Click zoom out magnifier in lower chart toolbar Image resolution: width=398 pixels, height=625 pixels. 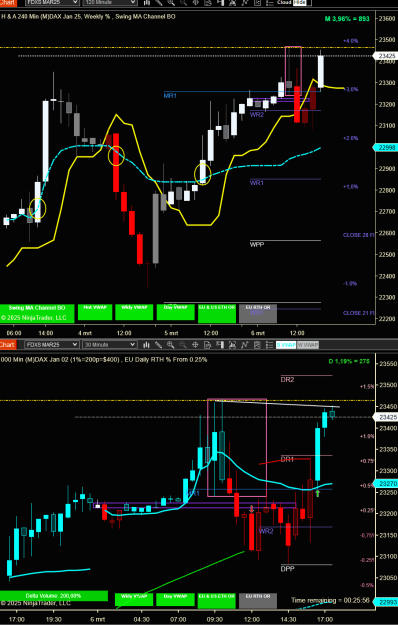pos(183,345)
